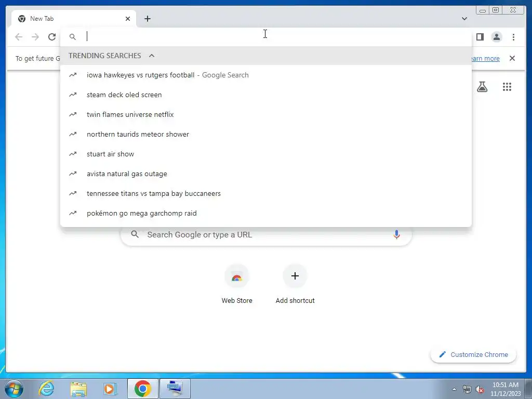
Task: Select suggestion twin flames universe netflix
Action: tap(265, 114)
